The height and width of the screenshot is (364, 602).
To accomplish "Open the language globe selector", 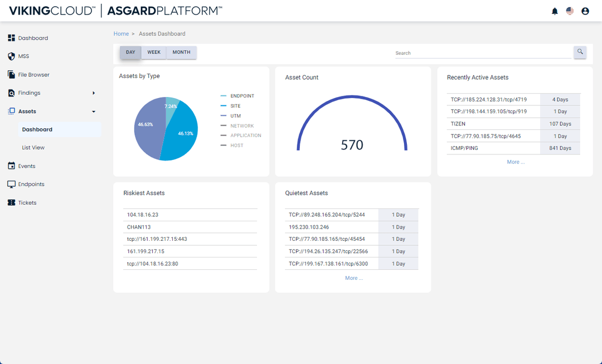I will (x=570, y=10).
